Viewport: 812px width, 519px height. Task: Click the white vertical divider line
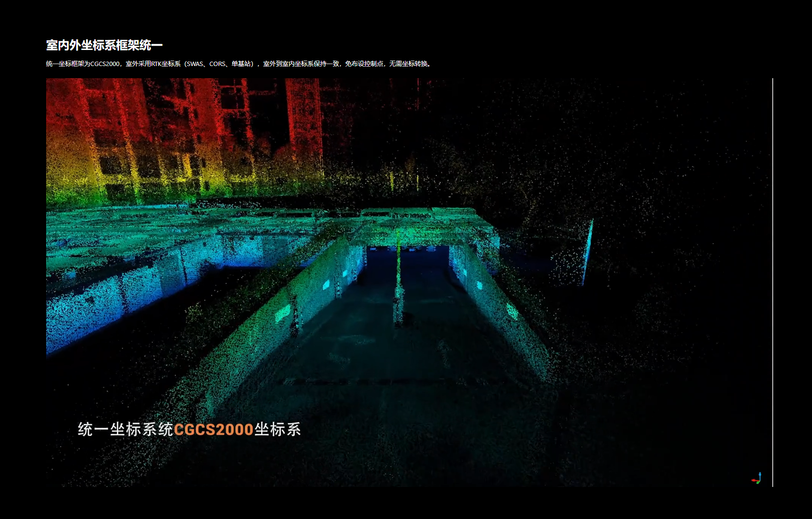772,282
